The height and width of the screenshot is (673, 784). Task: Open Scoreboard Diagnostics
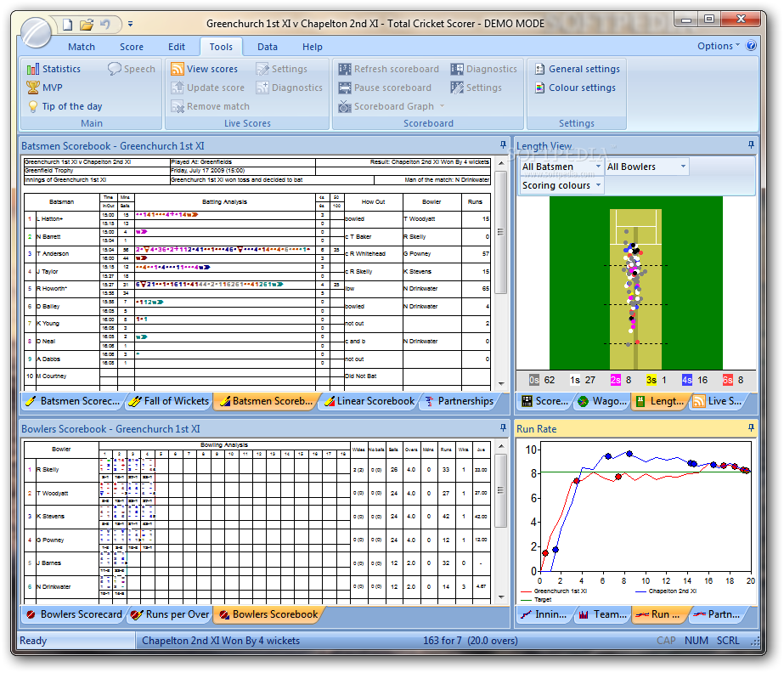click(483, 69)
